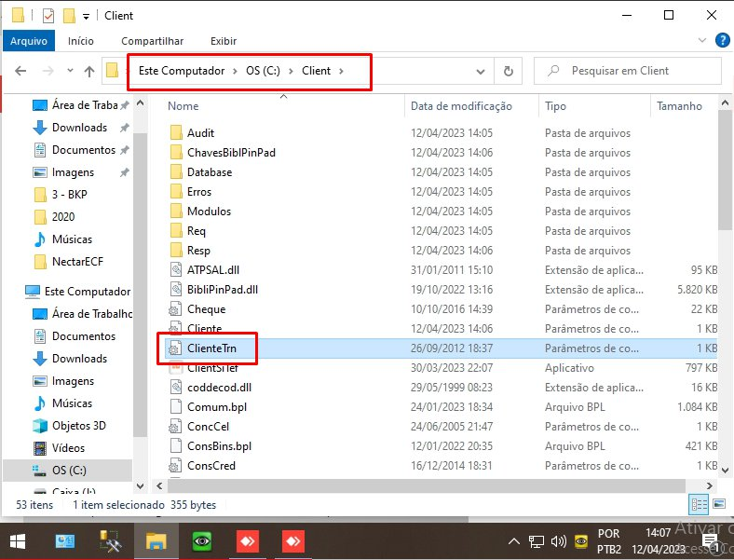Expand the ribbon with the chevron
This screenshot has height=560, width=734.
[703, 41]
